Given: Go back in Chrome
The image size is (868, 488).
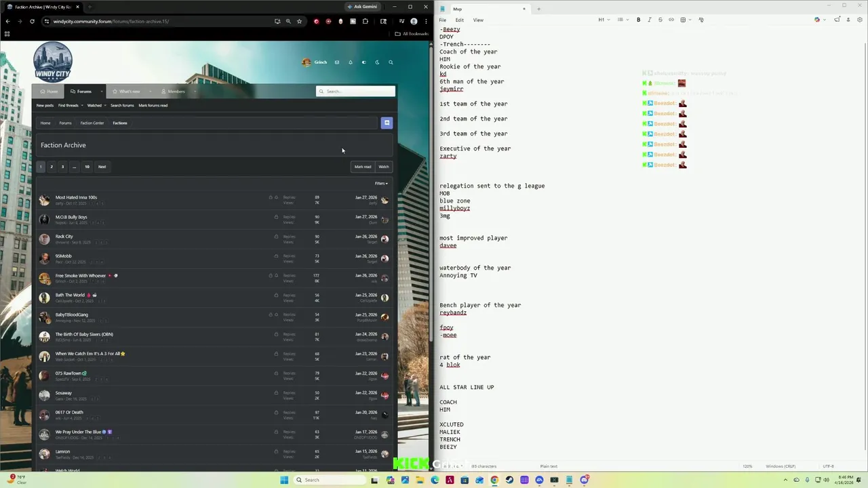Looking at the screenshot, I should [7, 21].
